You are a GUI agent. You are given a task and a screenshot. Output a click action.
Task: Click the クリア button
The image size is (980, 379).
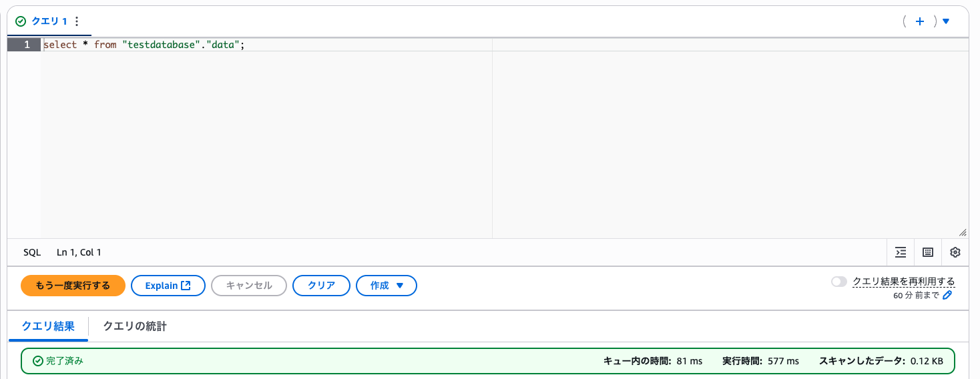point(321,286)
